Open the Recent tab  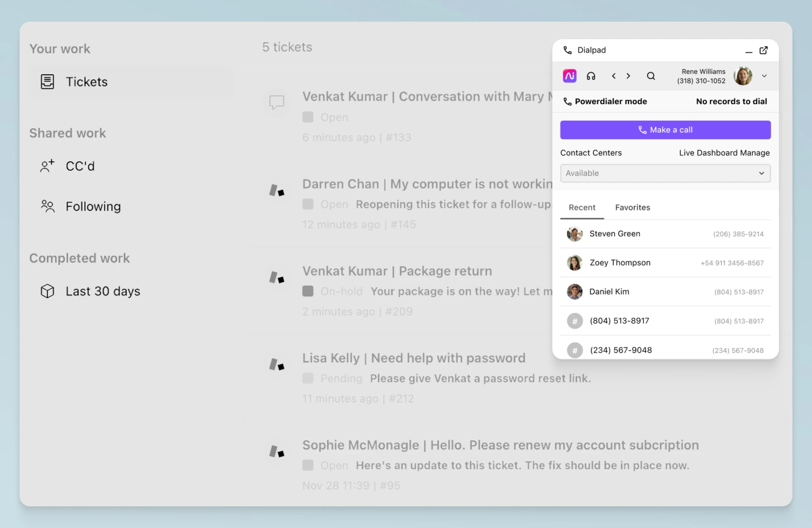tap(582, 207)
